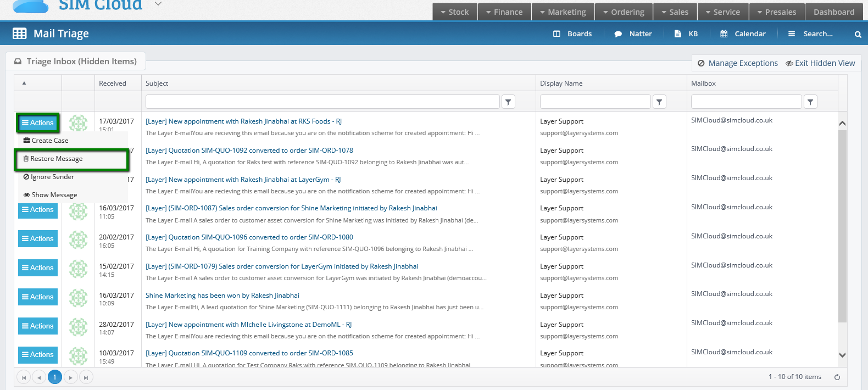Open Actions menu for 16/03/2017 11:05 row

click(38, 210)
